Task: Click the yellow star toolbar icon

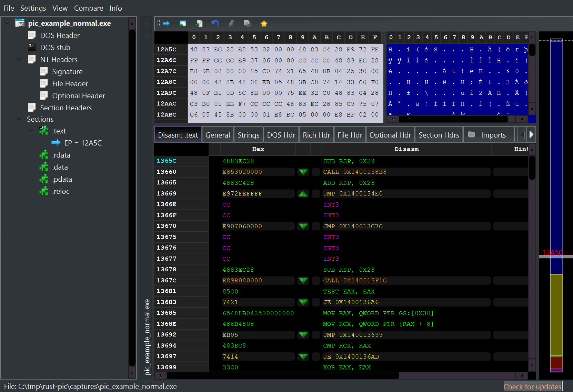Action: pos(264,23)
